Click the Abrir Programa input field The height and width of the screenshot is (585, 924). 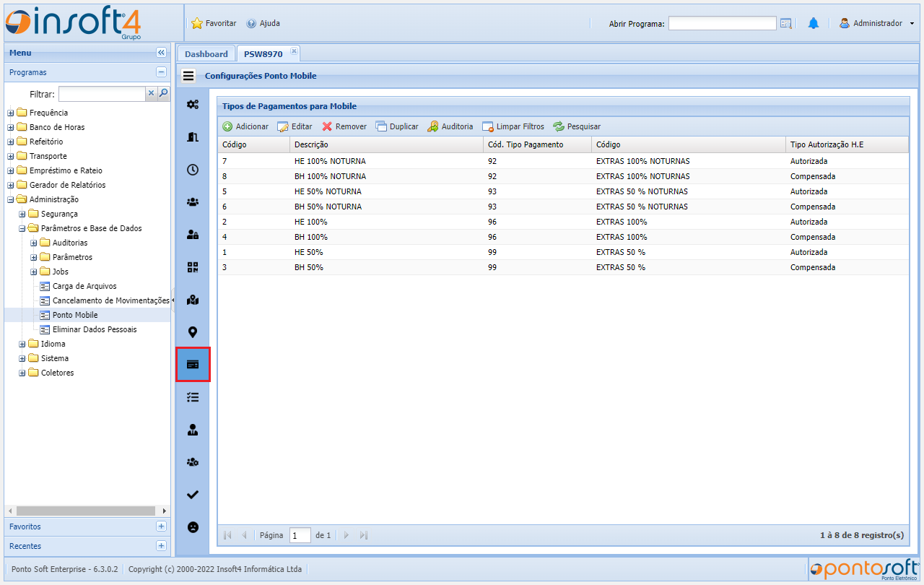coord(722,24)
